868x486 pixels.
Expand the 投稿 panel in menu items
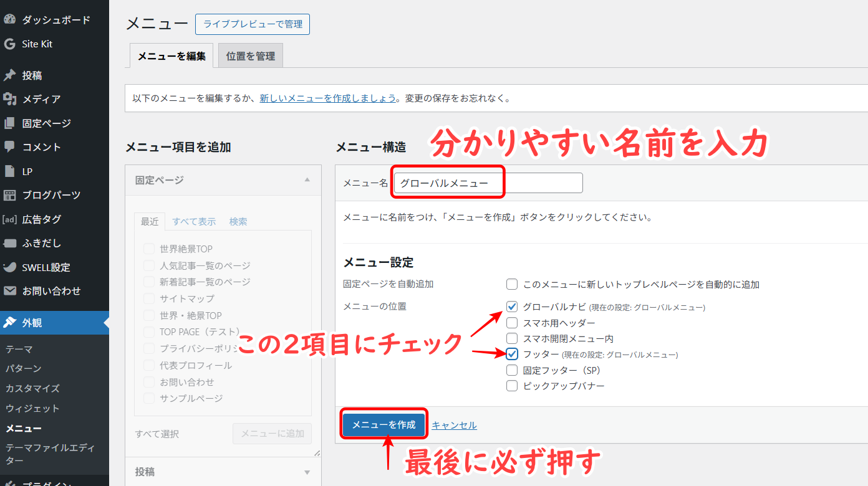coord(307,472)
